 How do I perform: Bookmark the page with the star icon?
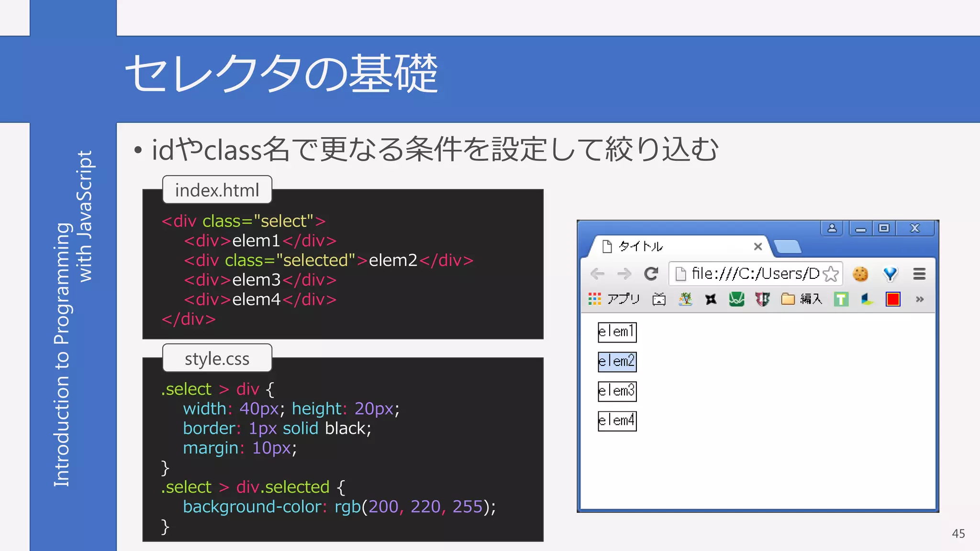tap(831, 274)
